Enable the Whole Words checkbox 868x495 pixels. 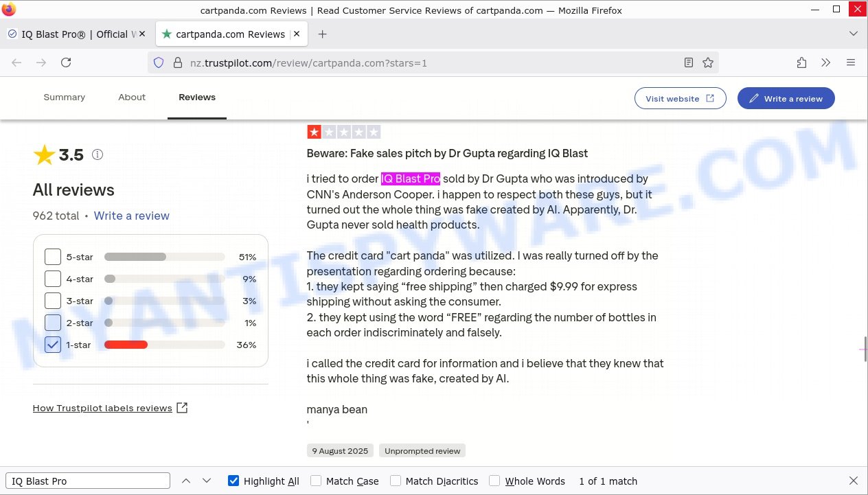coord(494,481)
